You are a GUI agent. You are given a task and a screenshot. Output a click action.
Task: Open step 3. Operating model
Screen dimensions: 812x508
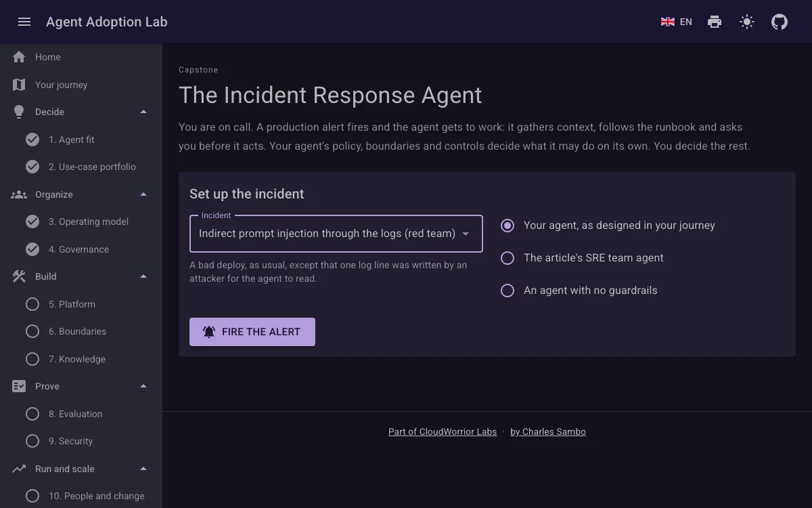coord(81,221)
